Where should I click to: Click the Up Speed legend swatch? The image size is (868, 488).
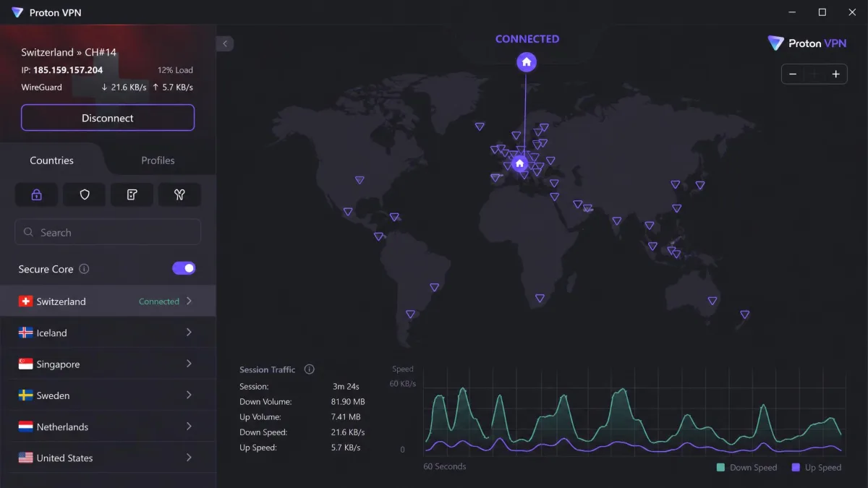click(796, 468)
